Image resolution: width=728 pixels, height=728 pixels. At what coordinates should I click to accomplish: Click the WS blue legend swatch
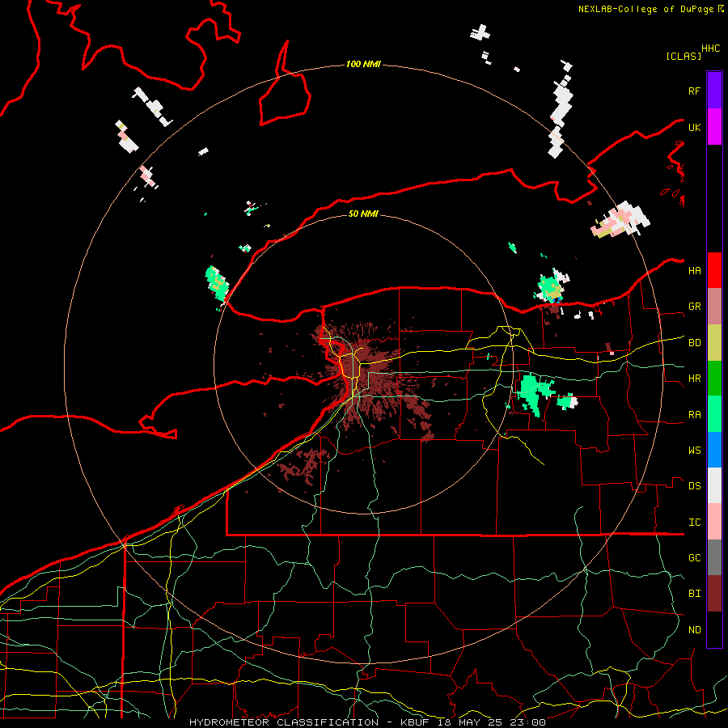[714, 450]
